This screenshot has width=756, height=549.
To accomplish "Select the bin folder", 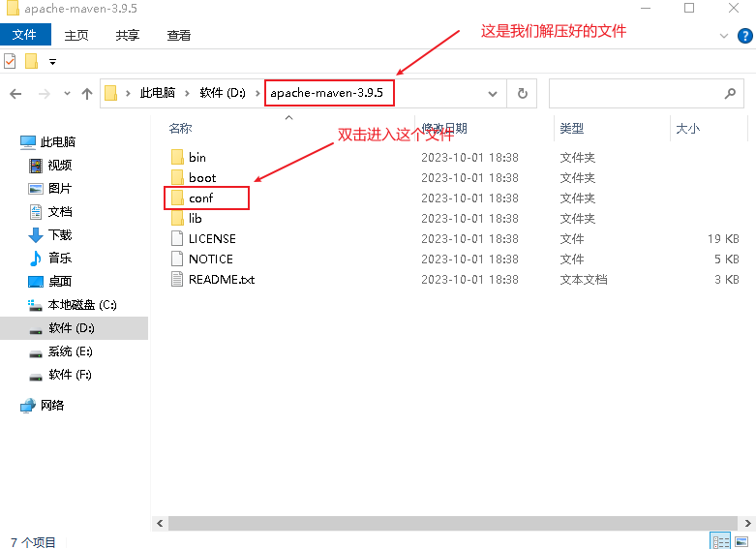I will coord(197,157).
